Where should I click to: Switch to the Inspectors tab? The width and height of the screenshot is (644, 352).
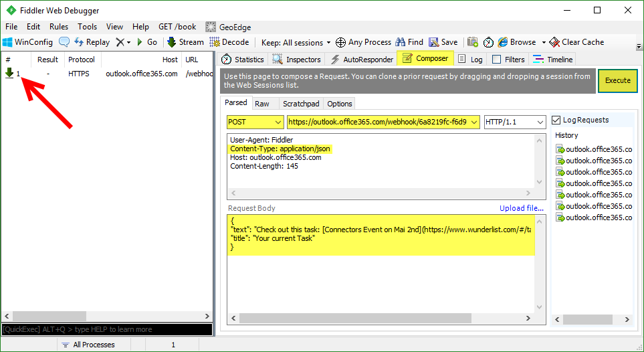tap(297, 60)
